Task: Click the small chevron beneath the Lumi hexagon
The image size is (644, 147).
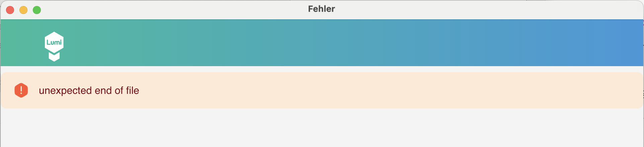Action: click(54, 57)
